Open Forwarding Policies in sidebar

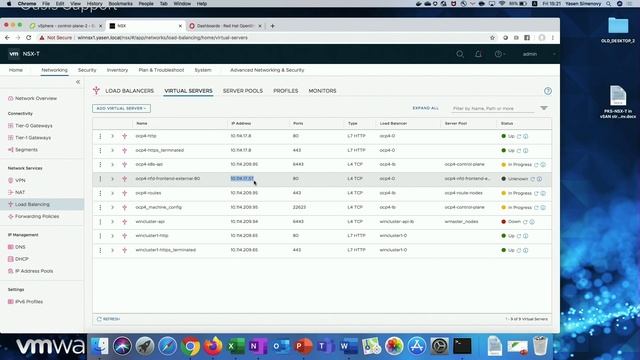(x=37, y=216)
